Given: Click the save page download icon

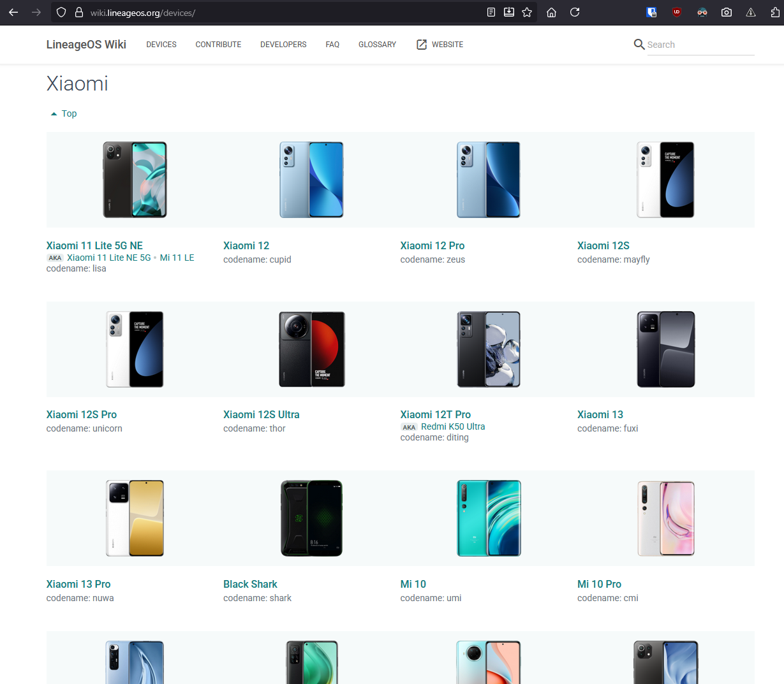Looking at the screenshot, I should [x=509, y=12].
